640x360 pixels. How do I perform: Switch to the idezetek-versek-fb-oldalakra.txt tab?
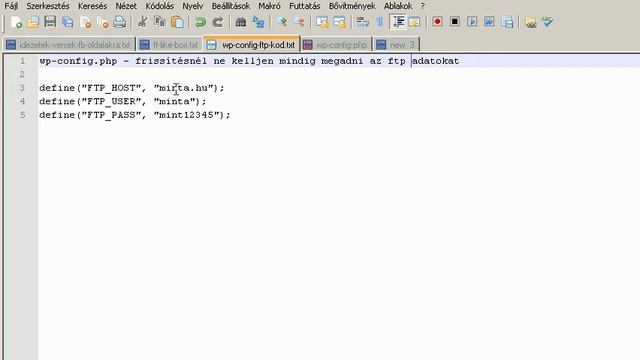click(69, 44)
